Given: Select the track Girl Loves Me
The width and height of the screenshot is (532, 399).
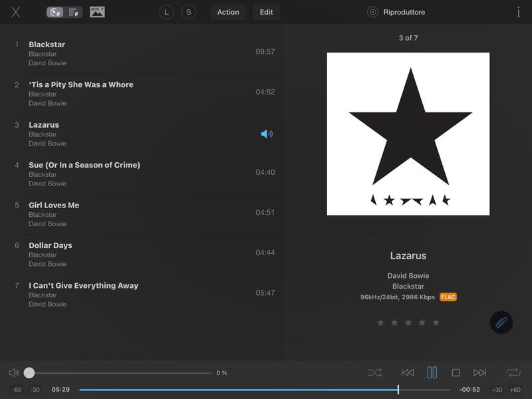Looking at the screenshot, I should [x=54, y=205].
